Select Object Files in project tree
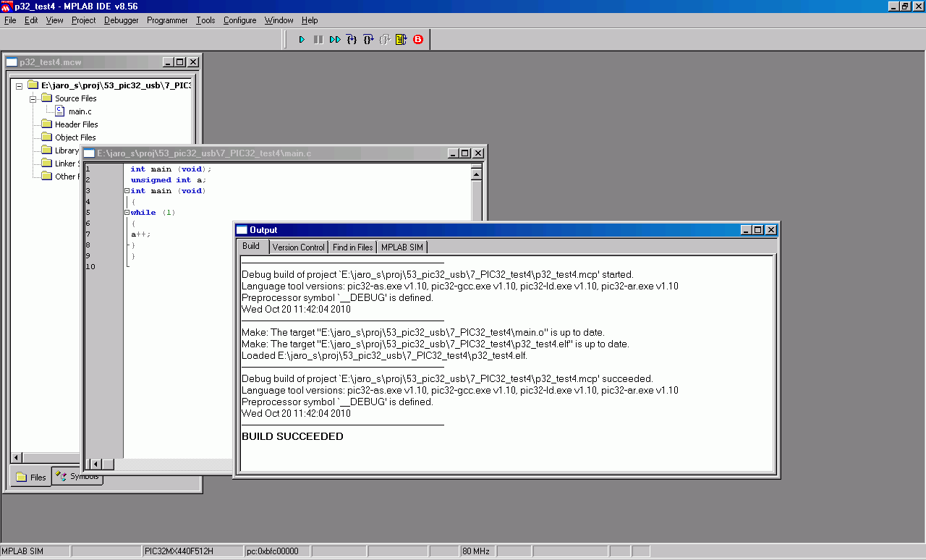 click(x=76, y=137)
